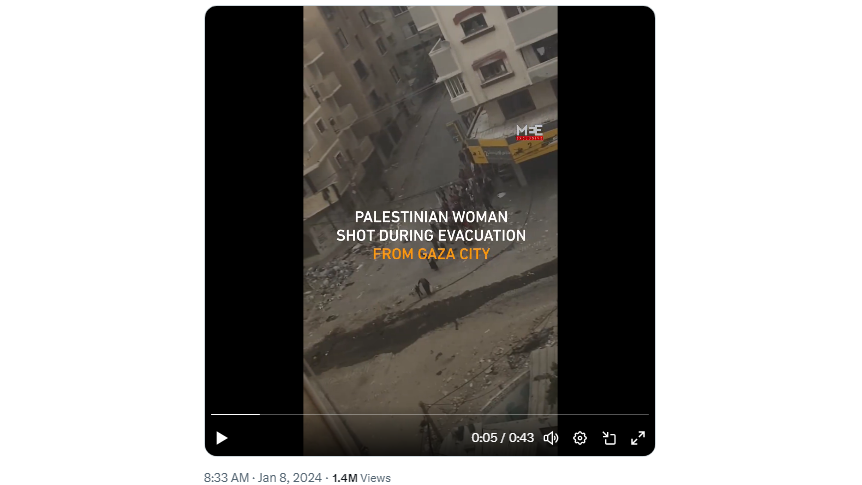Click the Jan 8, 2024 date
Screen dimensions: 862x485
pyautogui.click(x=290, y=478)
